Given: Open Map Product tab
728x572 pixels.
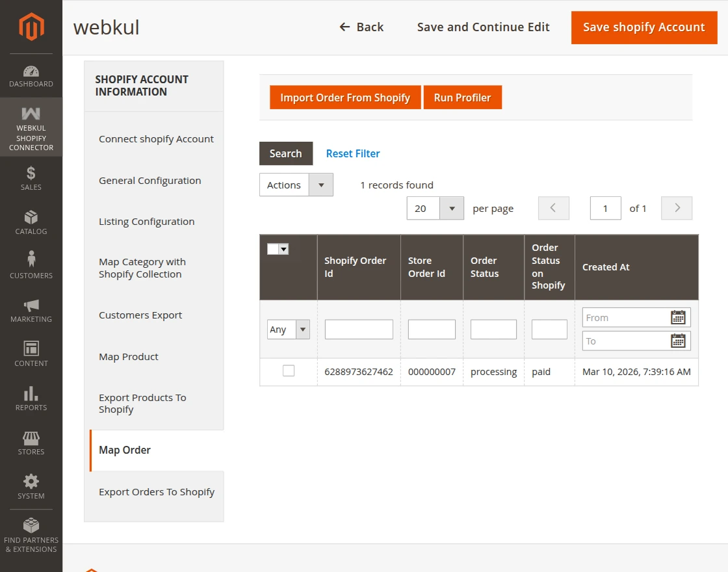Looking at the screenshot, I should (x=129, y=357).
